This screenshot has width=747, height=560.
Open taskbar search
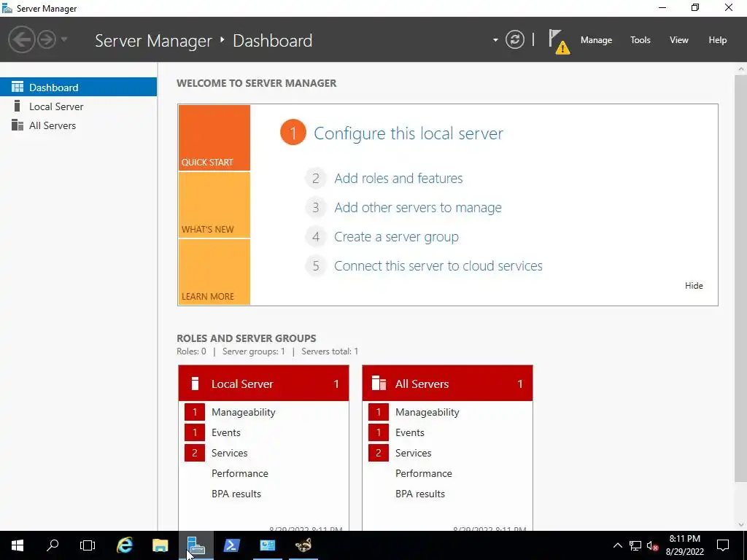(x=53, y=545)
